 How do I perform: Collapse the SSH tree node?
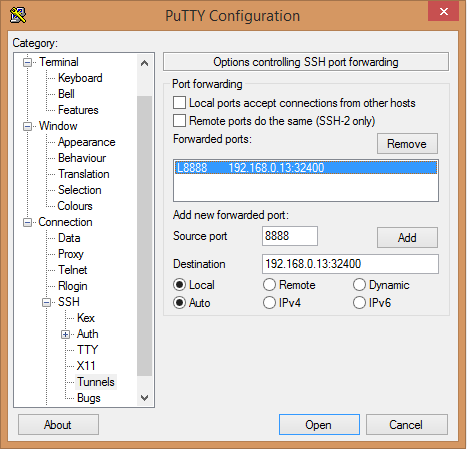46,302
